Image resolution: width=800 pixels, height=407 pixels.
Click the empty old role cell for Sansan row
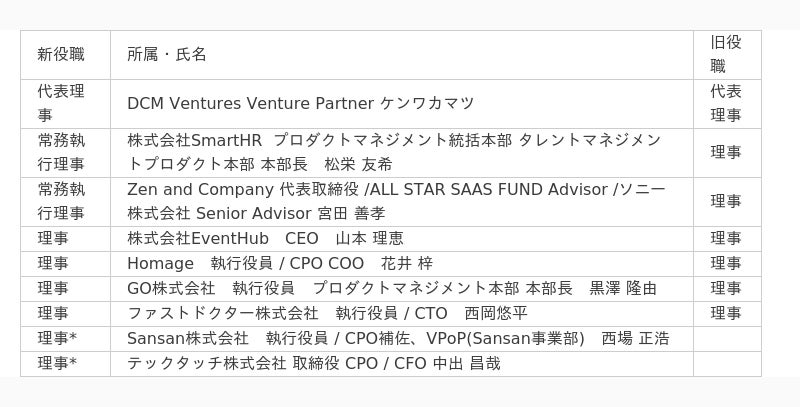click(x=727, y=339)
